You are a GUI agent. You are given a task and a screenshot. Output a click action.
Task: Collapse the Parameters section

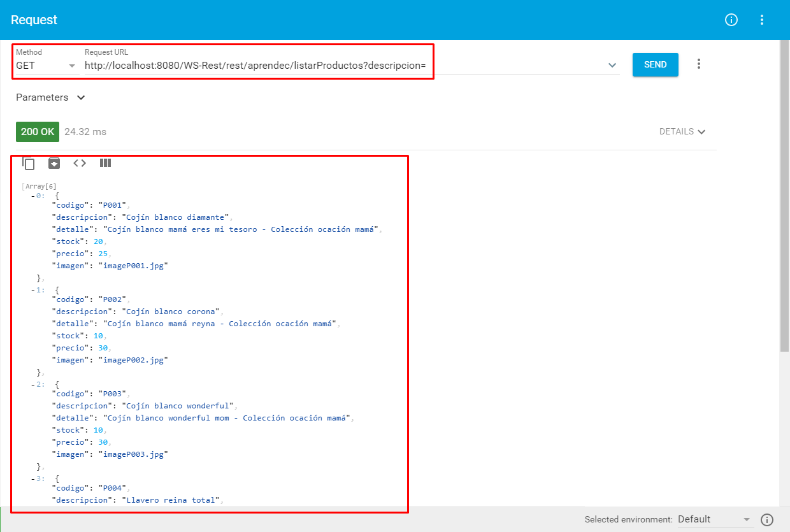click(x=80, y=97)
